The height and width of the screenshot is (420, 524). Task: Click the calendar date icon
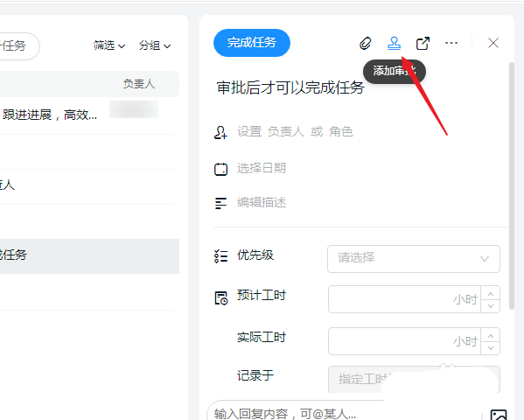click(220, 169)
